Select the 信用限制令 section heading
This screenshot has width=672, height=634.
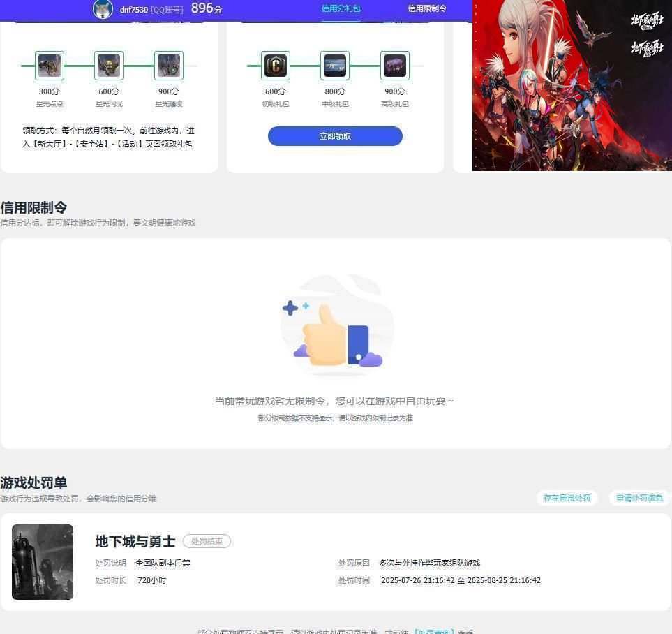(x=34, y=207)
